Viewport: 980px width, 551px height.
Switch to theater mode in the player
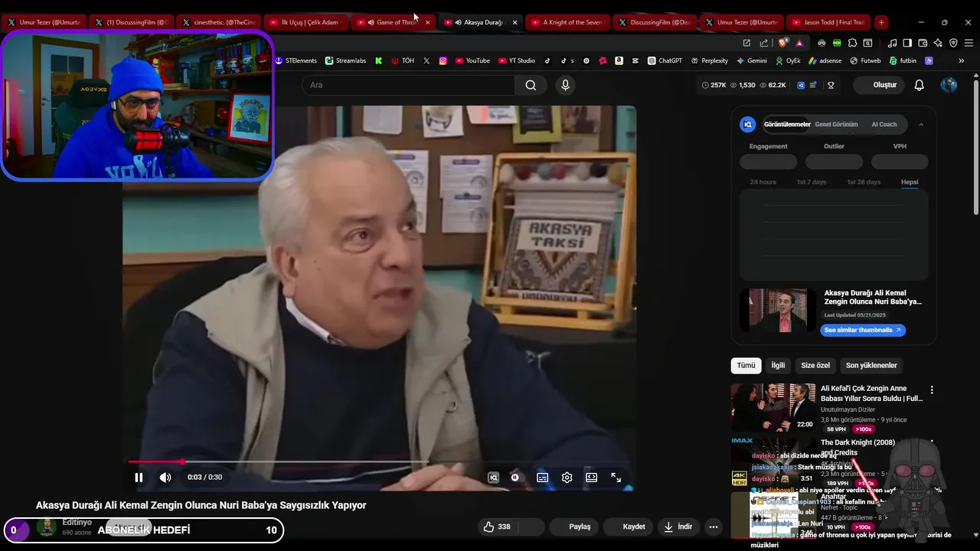tap(591, 478)
